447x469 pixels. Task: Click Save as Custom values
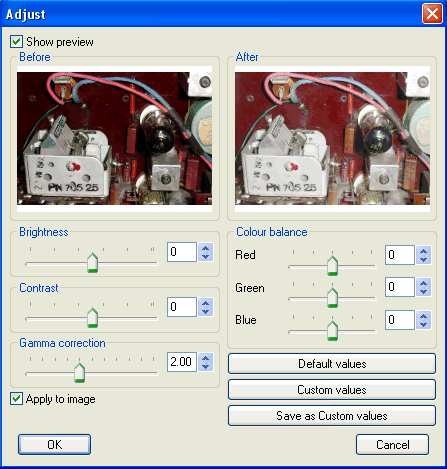click(x=332, y=416)
